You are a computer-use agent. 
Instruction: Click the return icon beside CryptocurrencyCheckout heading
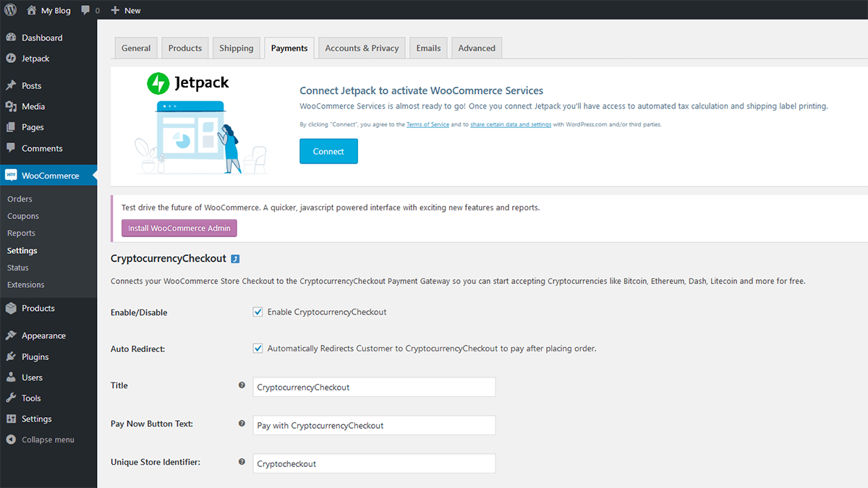235,259
